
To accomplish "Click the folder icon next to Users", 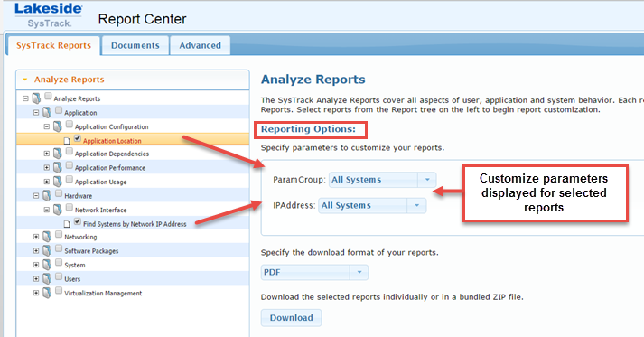I will 47,278.
